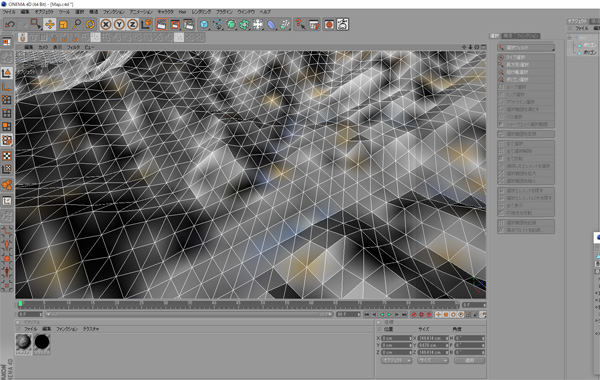Toggle the Z axis lock

click(132, 24)
